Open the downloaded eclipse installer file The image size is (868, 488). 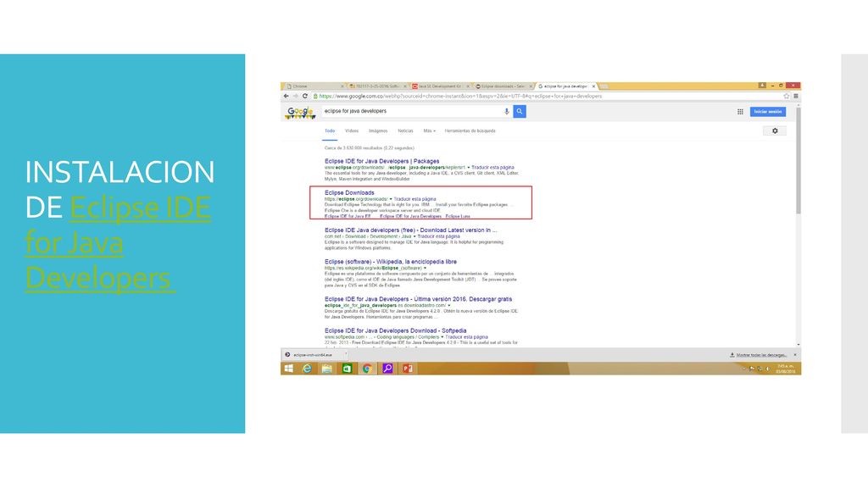pos(313,355)
